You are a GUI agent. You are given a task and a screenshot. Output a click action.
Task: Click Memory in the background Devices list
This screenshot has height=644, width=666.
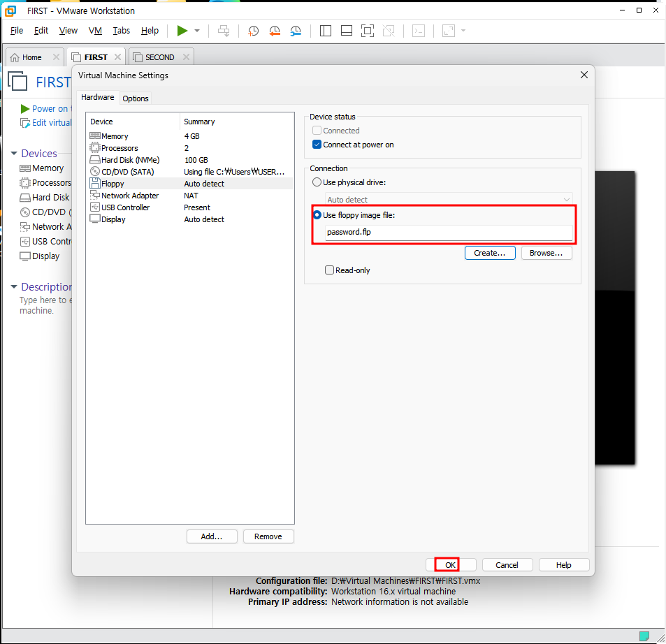(x=42, y=168)
